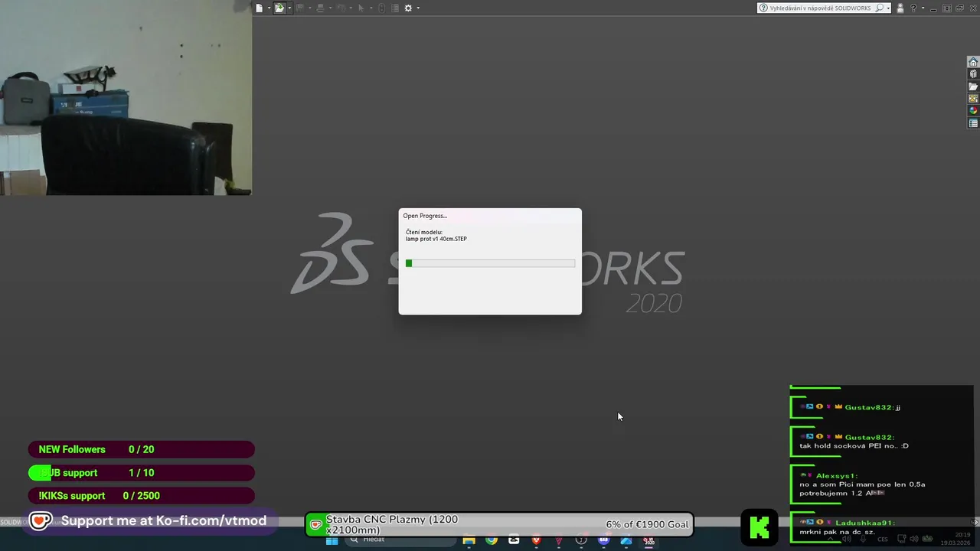
Task: Open the SOLIDWORKS Resources home tab
Action: coord(973,62)
